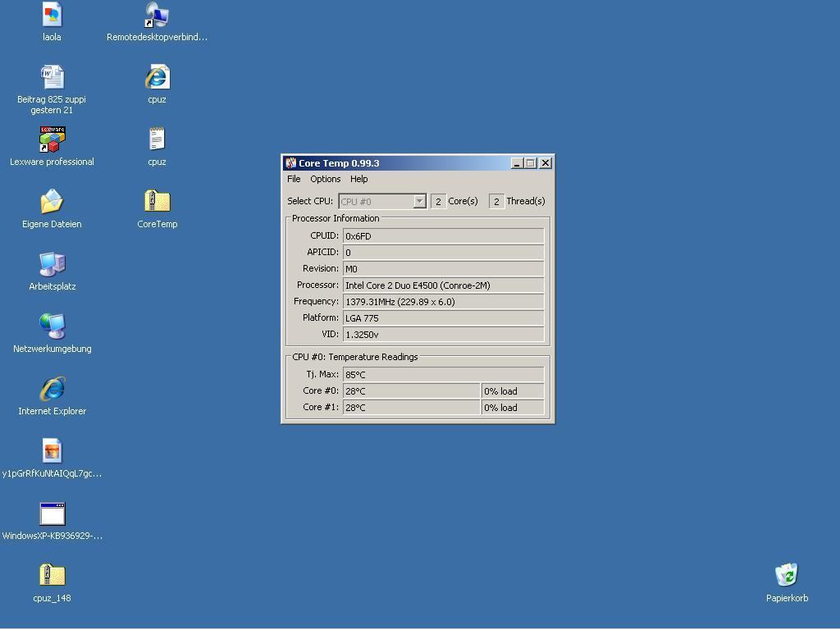Click the VID value 1.3250v
The width and height of the screenshot is (840, 630).
coord(444,335)
